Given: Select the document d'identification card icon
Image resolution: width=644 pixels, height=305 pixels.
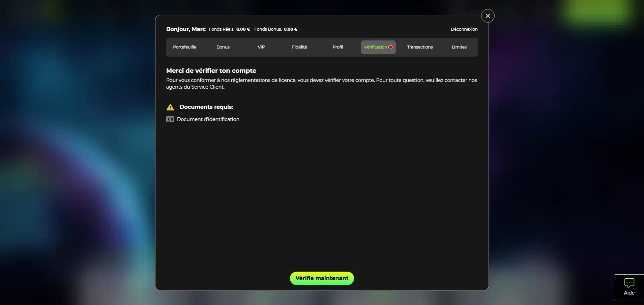Looking at the screenshot, I should point(171,119).
